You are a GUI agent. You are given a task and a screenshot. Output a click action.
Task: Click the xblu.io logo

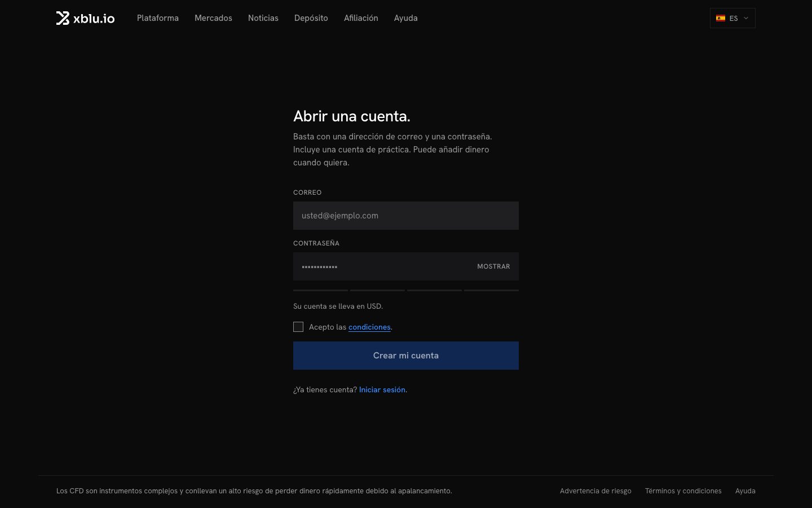(x=85, y=18)
